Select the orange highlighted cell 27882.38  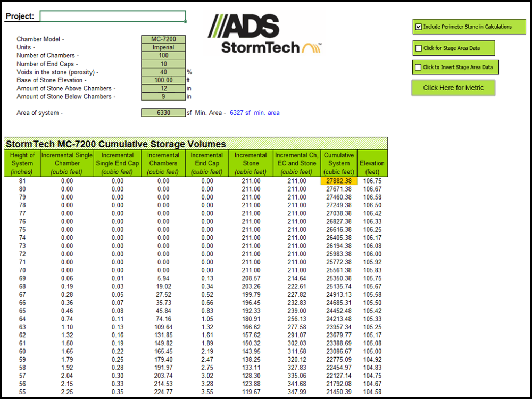coord(339,181)
